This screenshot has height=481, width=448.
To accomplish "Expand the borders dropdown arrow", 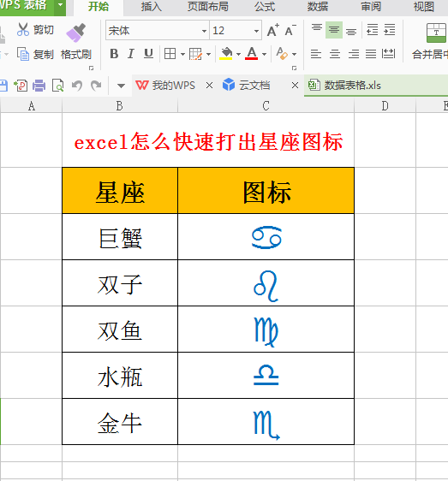I will (182, 54).
